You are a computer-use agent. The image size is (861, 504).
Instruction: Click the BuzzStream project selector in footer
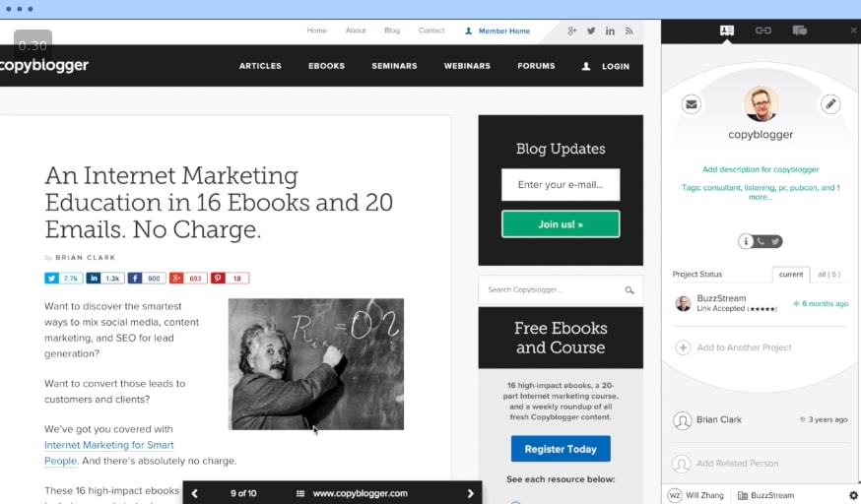766,495
